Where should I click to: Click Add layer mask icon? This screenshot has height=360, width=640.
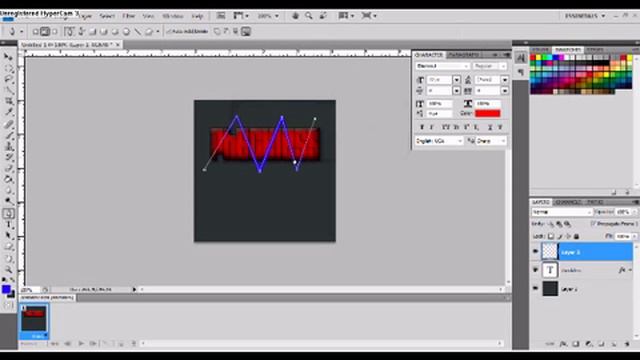576,344
